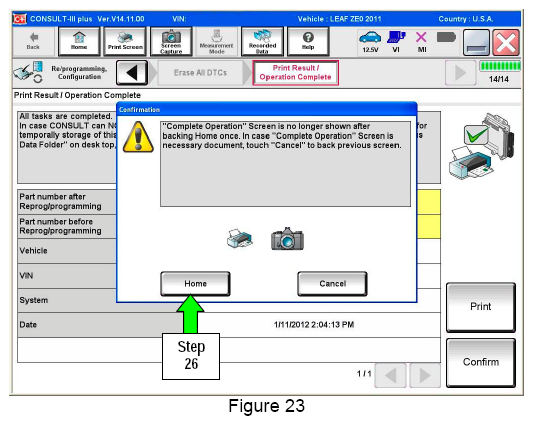The width and height of the screenshot is (533, 425).
Task: Click the camera icon in the Confirmation dialog
Action: click(x=287, y=239)
